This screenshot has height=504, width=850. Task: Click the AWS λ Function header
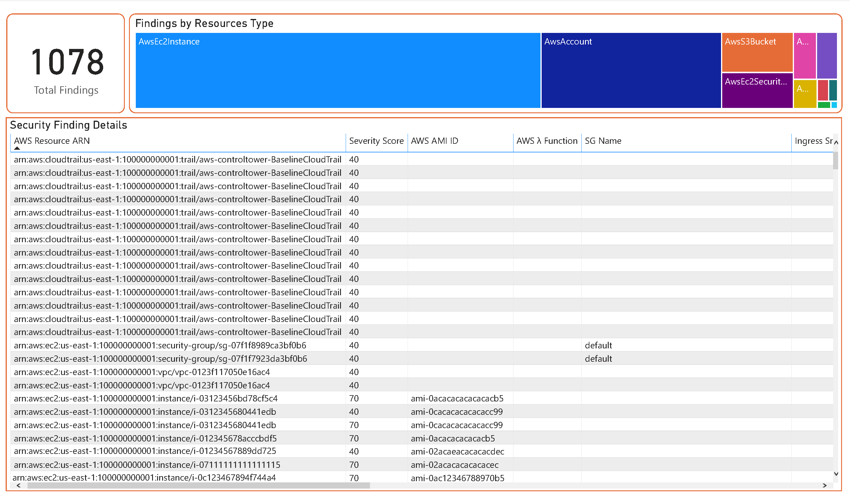point(547,141)
